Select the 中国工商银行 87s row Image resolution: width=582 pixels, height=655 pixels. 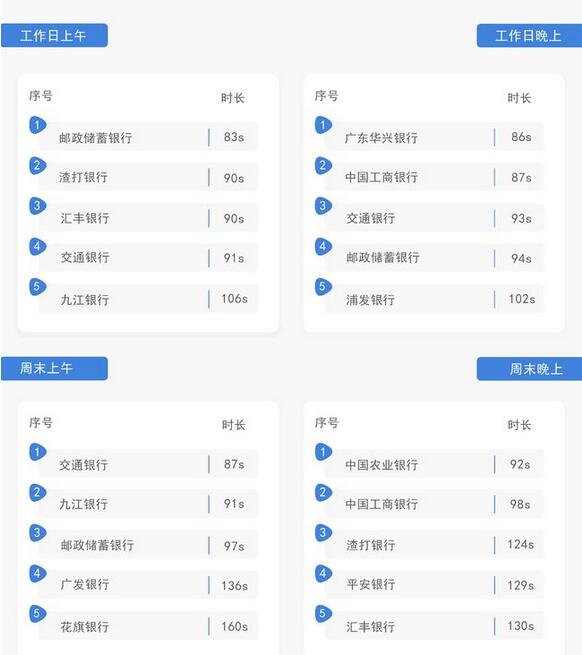[x=435, y=177]
